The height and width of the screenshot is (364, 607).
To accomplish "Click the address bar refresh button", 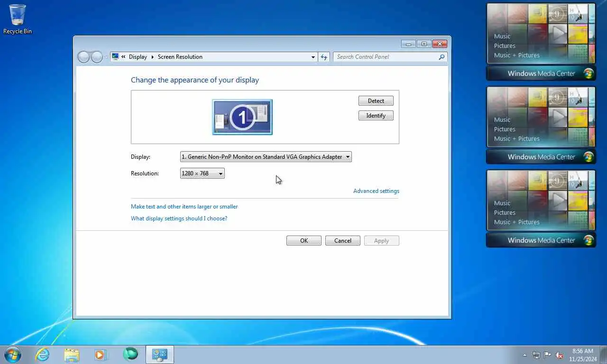I will coord(324,57).
